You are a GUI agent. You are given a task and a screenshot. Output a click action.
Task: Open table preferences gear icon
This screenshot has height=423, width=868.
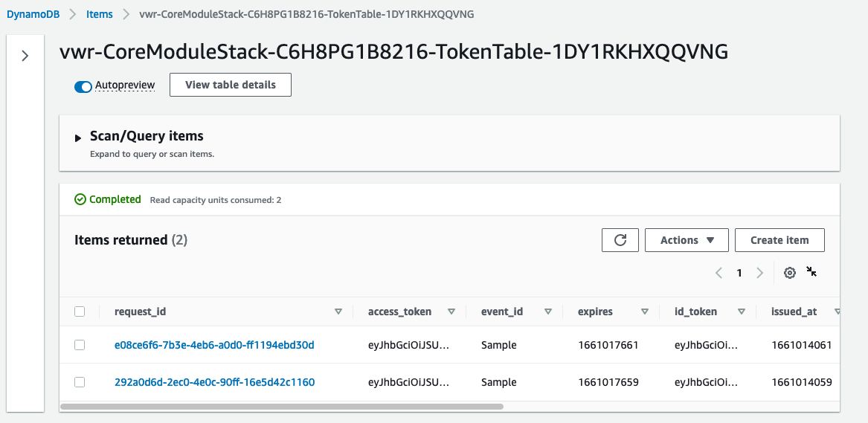[x=790, y=273]
